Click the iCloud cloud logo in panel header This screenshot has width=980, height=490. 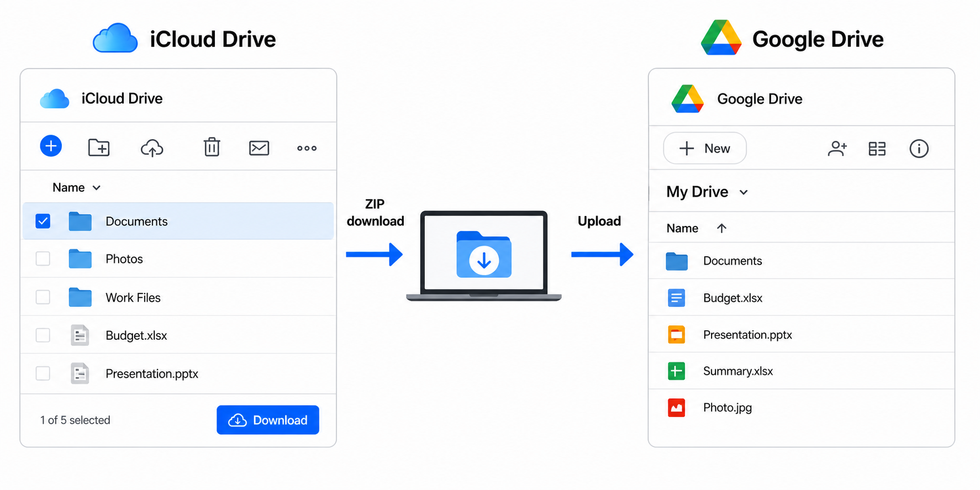coord(55,98)
